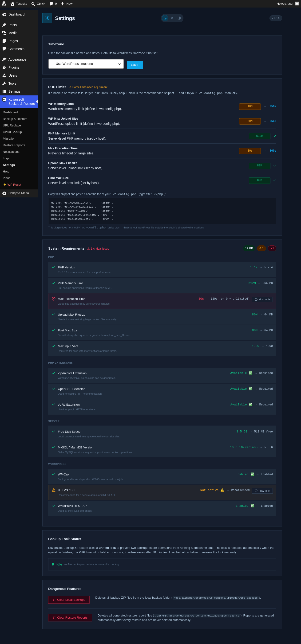Switch to light theme with the sun icon

coord(172,18)
